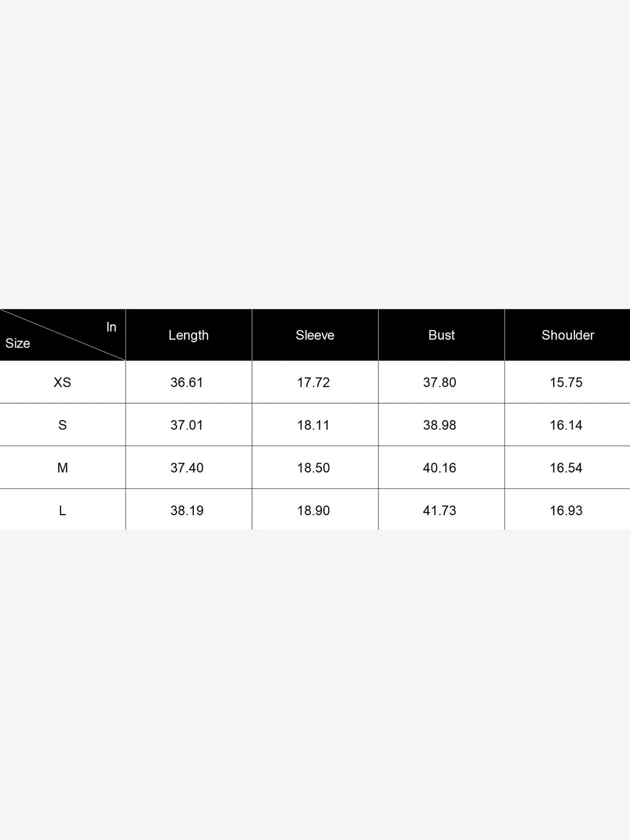Click the S sleeve value 18.11
Image resolution: width=630 pixels, height=840 pixels.
pyautogui.click(x=313, y=425)
